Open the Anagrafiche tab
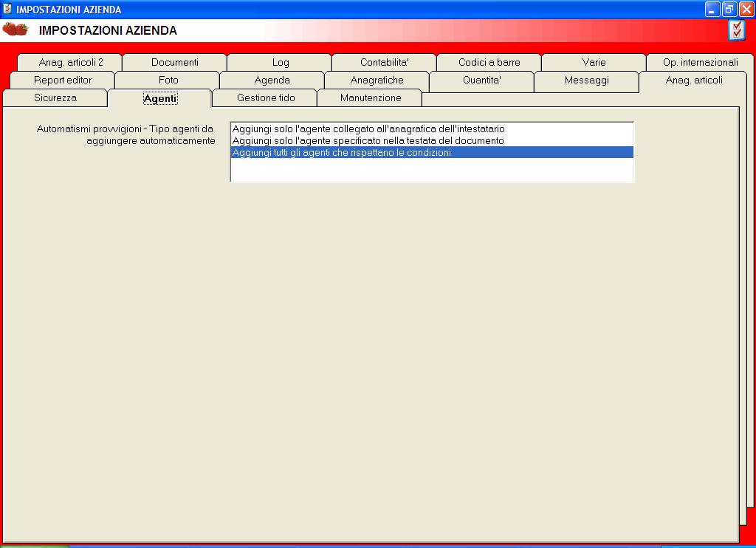The width and height of the screenshot is (756, 548). pyautogui.click(x=377, y=80)
